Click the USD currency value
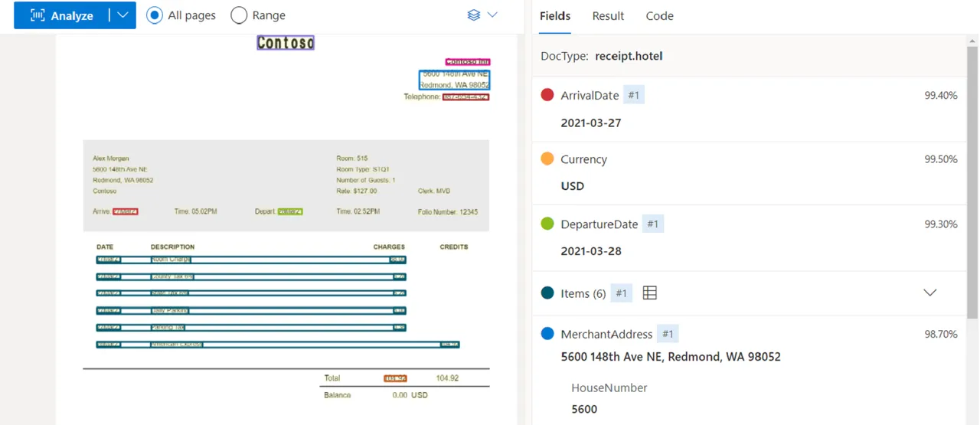980x425 pixels. pos(572,186)
